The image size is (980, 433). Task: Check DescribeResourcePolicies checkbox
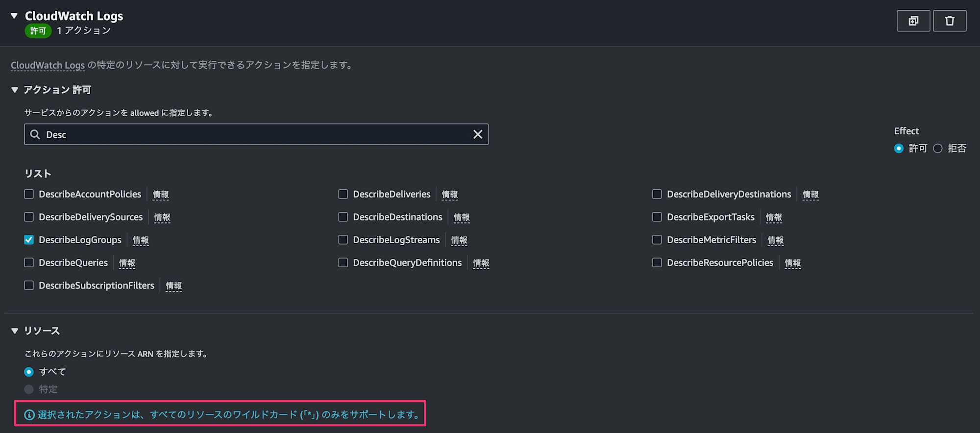click(657, 263)
